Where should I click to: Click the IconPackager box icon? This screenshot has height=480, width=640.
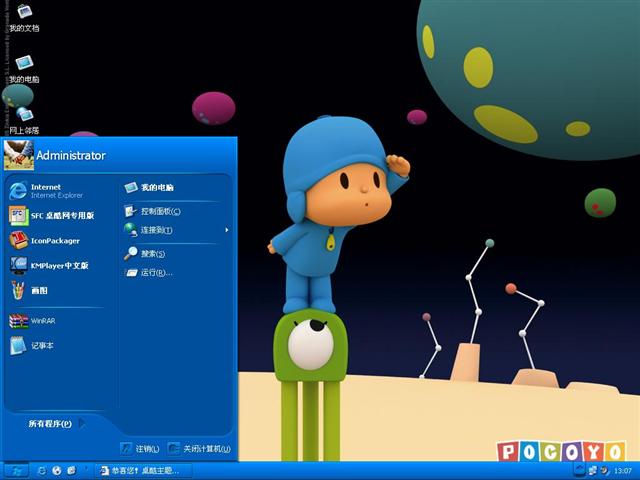click(18, 240)
